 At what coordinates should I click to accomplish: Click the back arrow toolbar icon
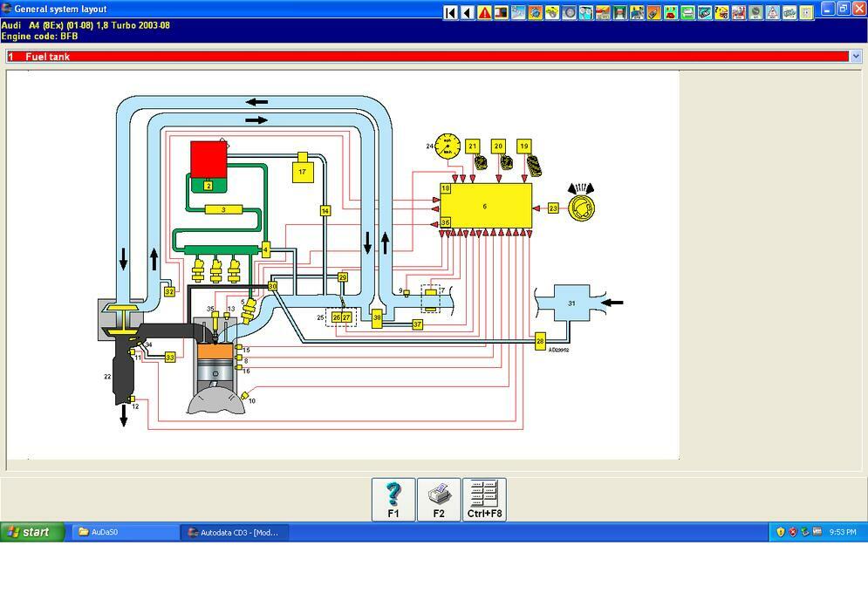pos(468,13)
